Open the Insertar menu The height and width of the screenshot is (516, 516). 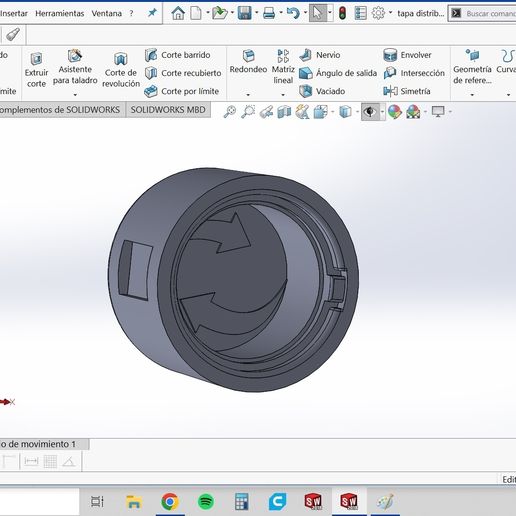(14, 13)
